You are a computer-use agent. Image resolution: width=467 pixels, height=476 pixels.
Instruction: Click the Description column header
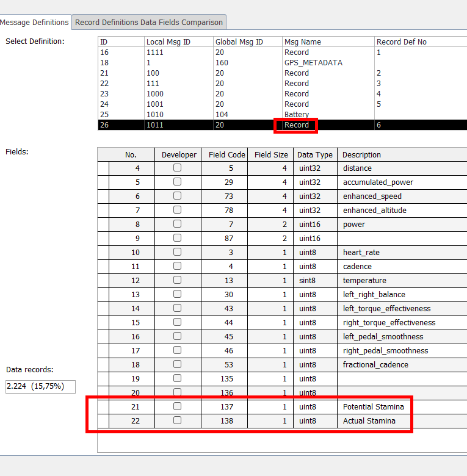361,154
